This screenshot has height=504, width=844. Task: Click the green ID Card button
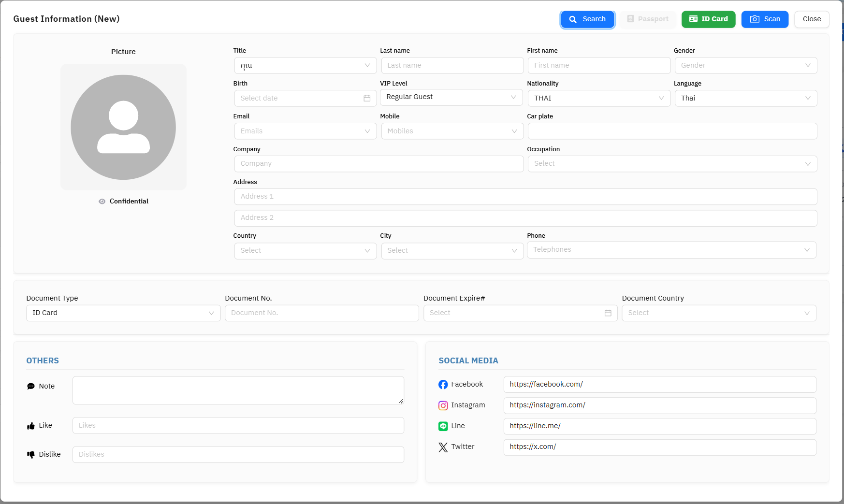708,19
